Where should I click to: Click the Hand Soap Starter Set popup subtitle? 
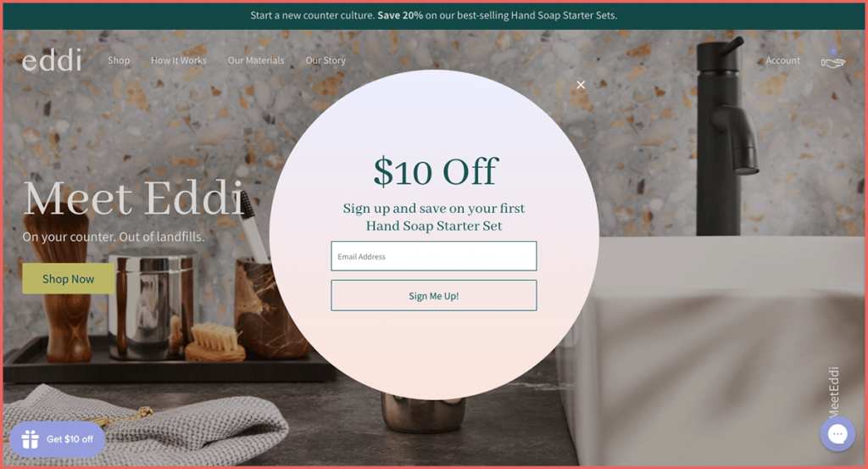point(434,217)
